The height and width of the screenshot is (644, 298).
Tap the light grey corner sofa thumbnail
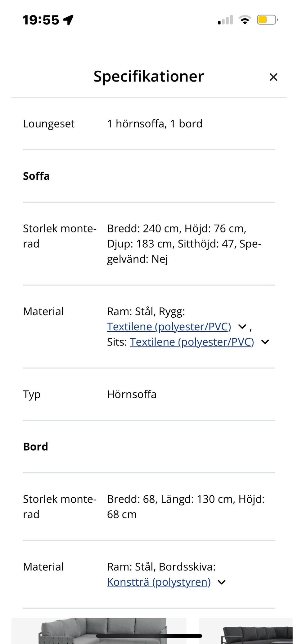pos(99,631)
